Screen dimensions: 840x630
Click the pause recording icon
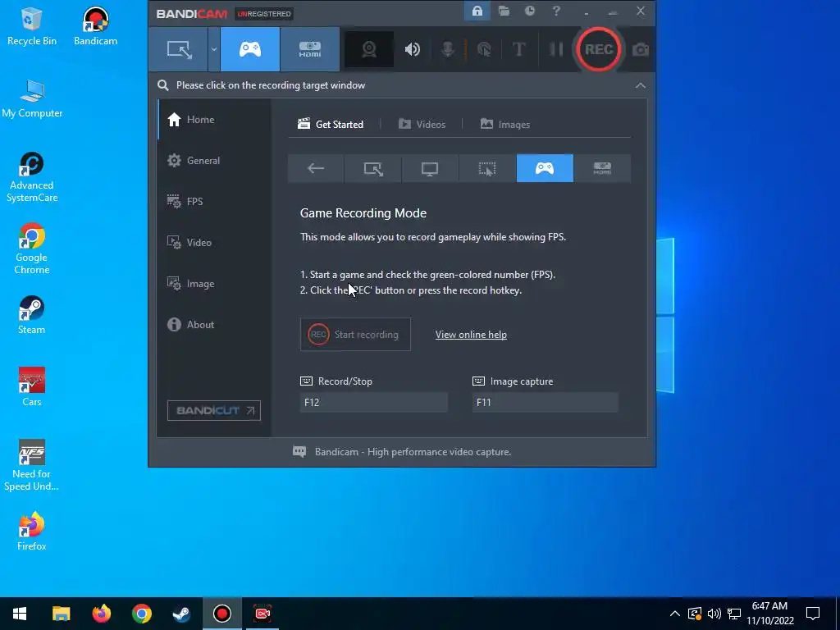click(556, 49)
